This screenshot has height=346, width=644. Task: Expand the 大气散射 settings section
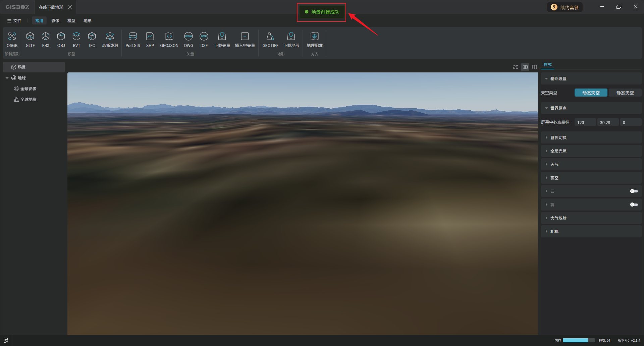coord(558,218)
